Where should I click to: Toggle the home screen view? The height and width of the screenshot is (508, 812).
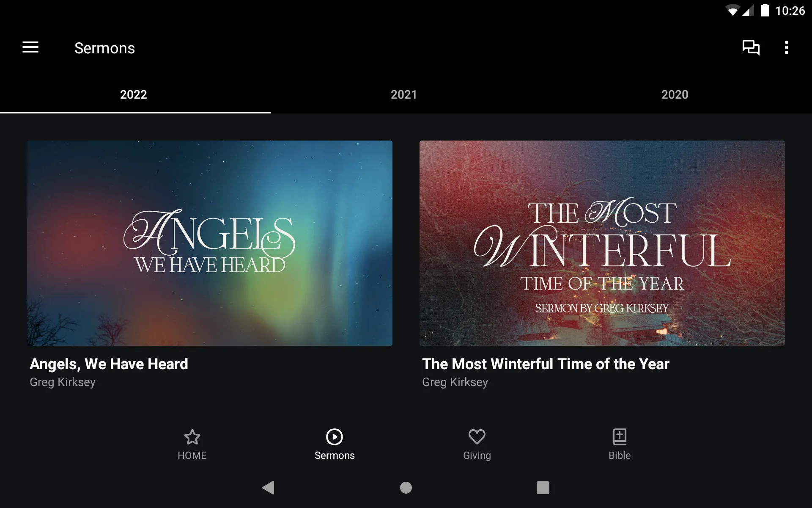pyautogui.click(x=192, y=442)
